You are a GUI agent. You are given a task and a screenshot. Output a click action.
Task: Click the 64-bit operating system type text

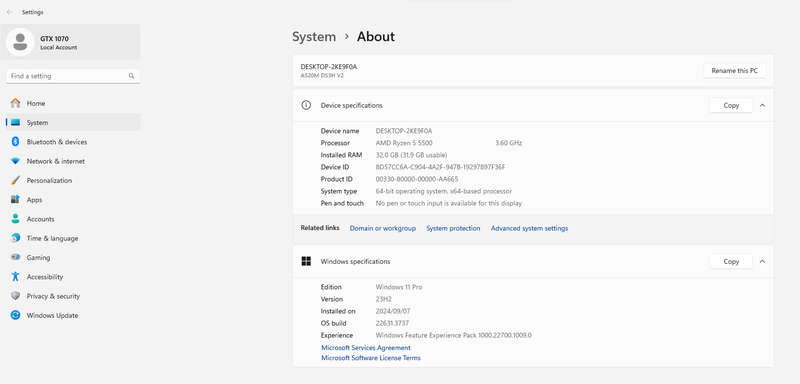pos(444,191)
